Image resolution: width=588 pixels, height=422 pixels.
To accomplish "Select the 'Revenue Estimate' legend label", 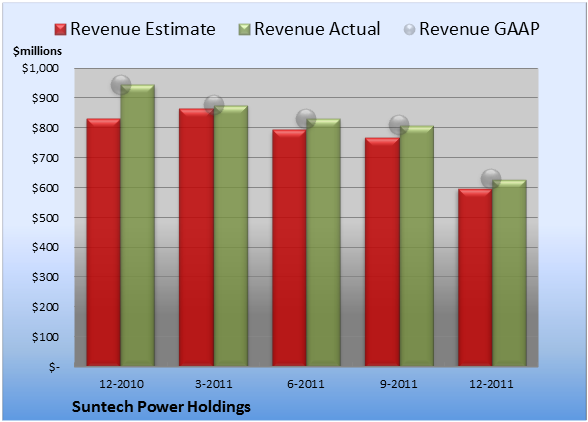I will pos(143,29).
